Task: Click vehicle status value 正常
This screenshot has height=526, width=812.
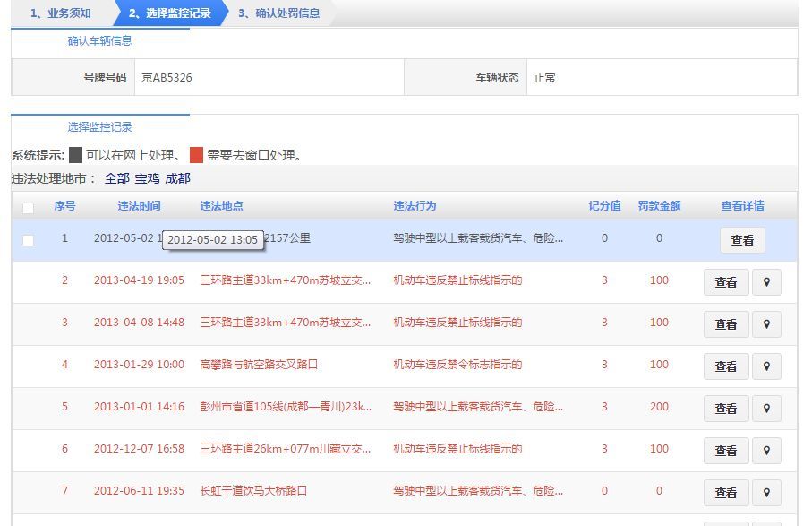Action: click(545, 78)
